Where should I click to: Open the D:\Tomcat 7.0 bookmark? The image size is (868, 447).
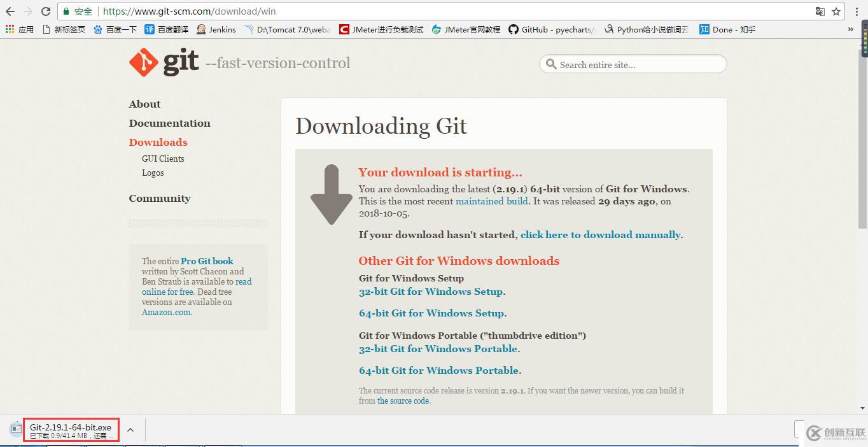287,29
